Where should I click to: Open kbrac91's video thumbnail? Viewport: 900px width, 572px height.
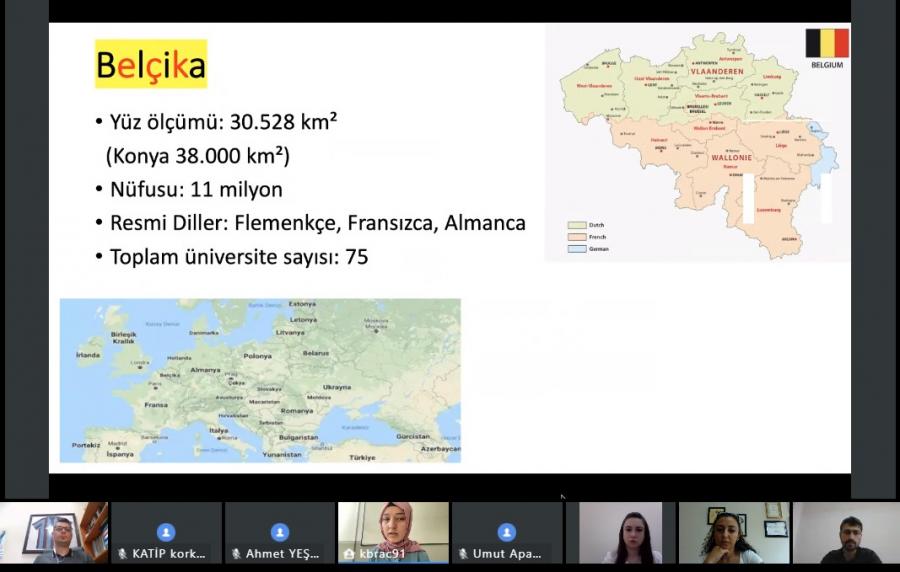393,532
